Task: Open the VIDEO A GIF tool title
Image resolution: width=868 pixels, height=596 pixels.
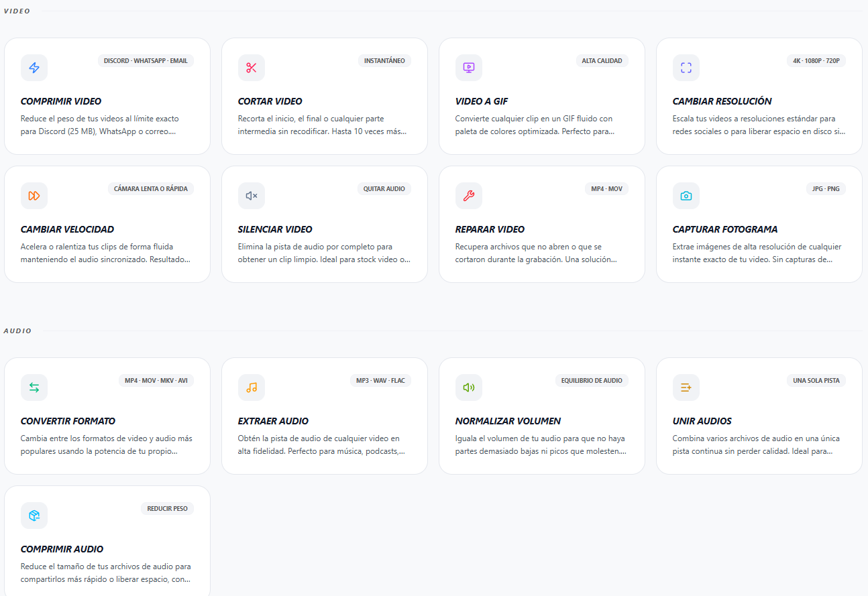Action: (x=482, y=101)
